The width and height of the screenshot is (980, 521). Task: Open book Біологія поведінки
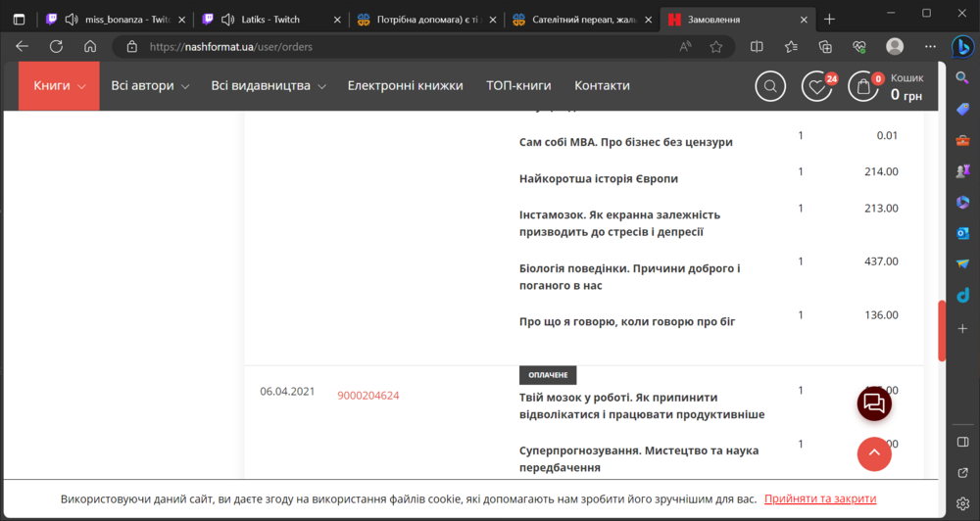[629, 277]
